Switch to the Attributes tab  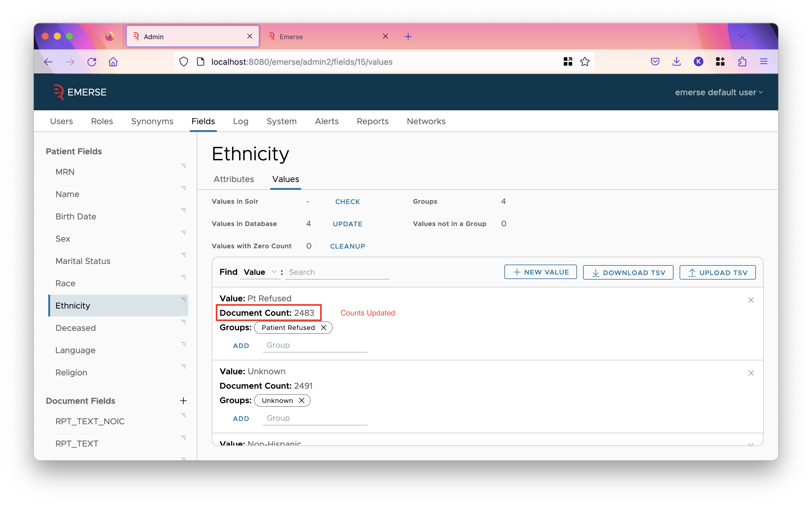pos(233,179)
